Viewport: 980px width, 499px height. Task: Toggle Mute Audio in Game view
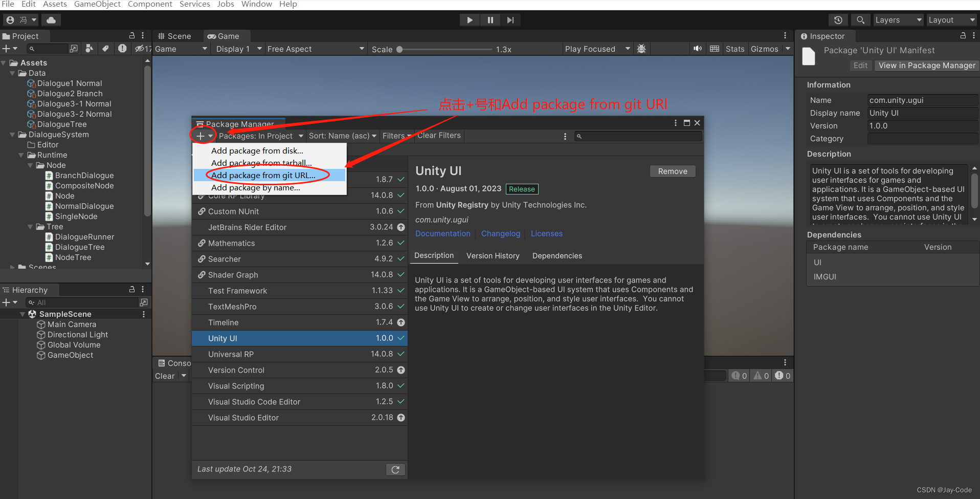coord(697,49)
